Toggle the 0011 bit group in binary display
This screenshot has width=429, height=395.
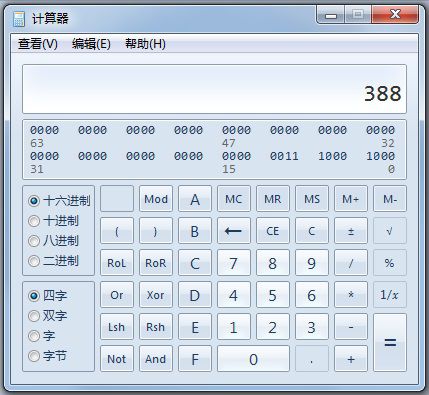pos(284,156)
